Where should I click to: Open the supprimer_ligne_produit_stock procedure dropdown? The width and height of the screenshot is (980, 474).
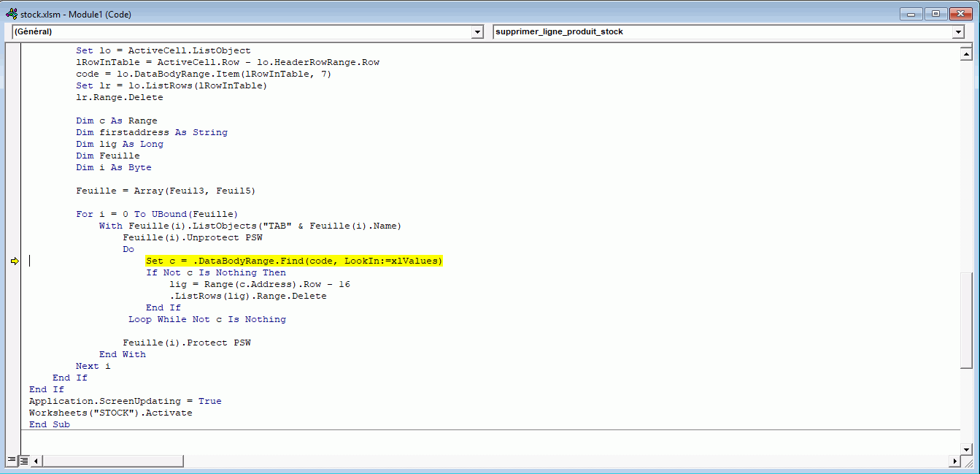(959, 32)
